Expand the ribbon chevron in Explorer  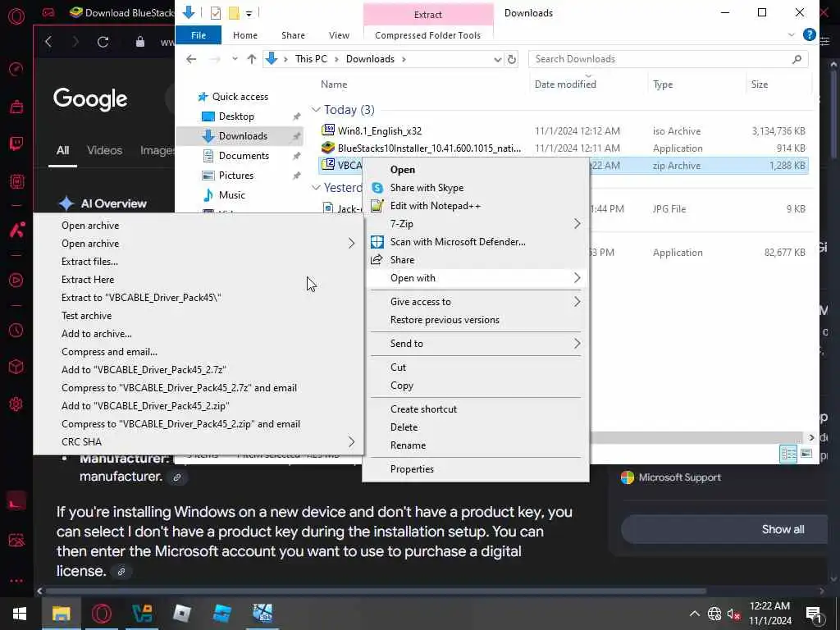click(x=792, y=34)
